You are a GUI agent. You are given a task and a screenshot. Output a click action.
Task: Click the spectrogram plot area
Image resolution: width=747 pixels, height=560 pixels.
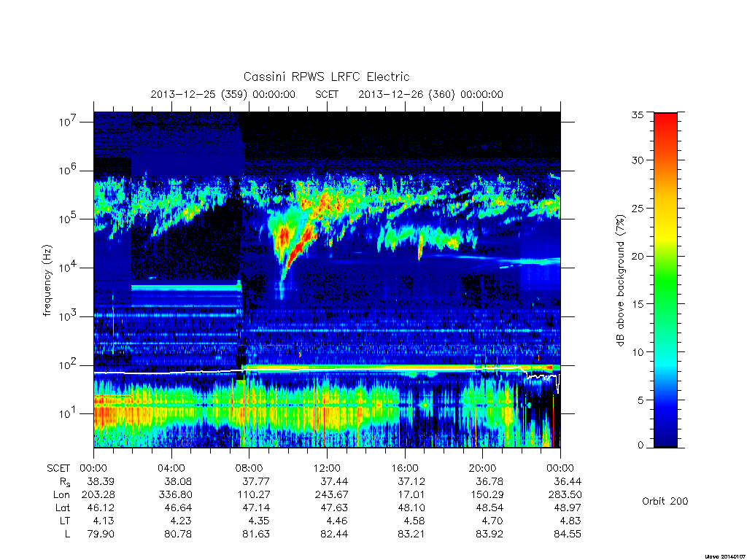[x=327, y=280]
